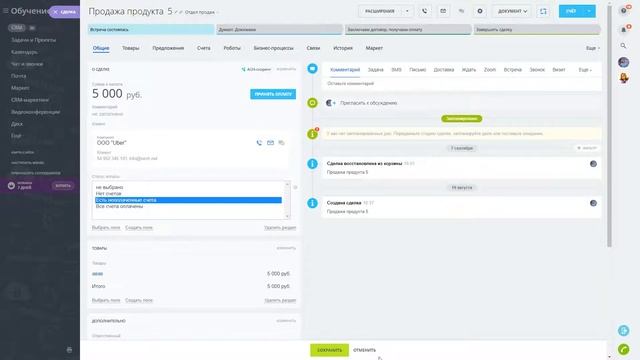The width and height of the screenshot is (640, 360).
Task: Select the second pipeline stage bar
Action: pyautogui.click(x=279, y=29)
